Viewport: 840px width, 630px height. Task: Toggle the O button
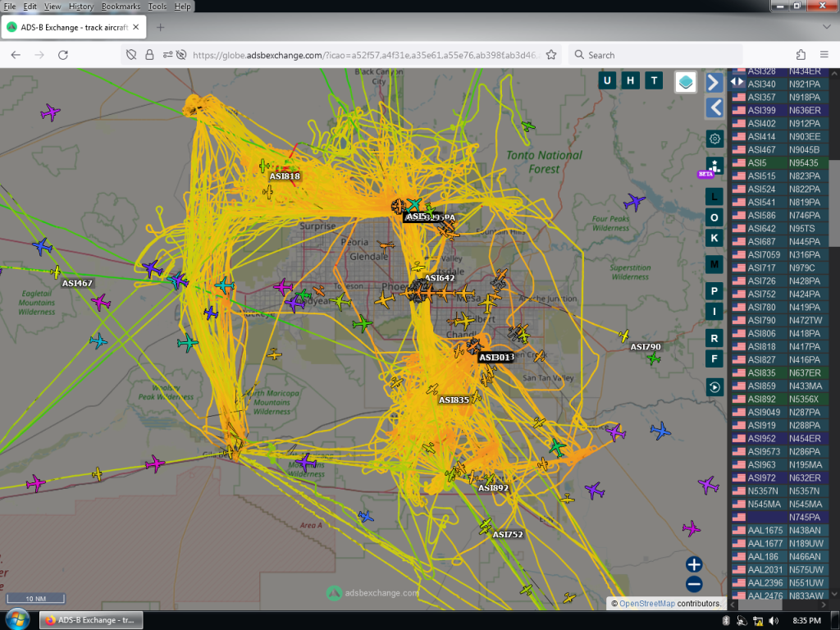[x=714, y=217]
